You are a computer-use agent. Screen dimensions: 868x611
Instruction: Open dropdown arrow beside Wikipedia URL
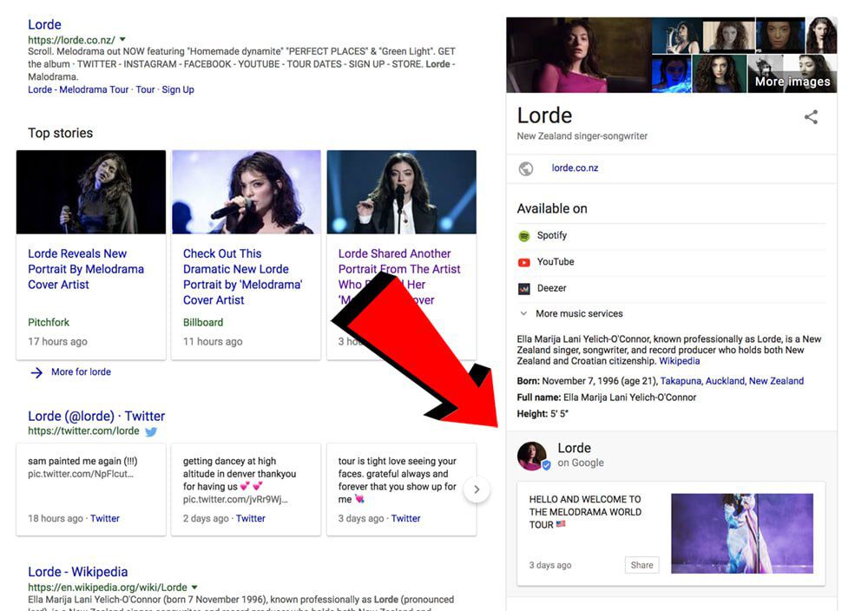point(194,587)
